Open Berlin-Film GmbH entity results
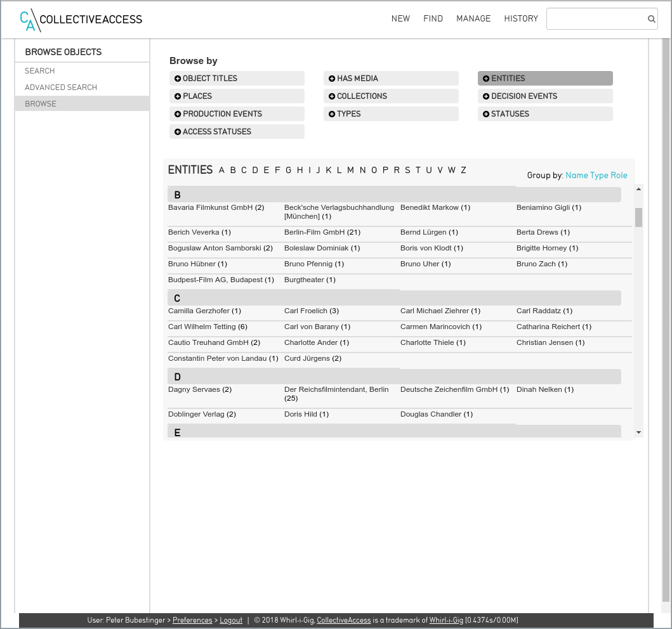The height and width of the screenshot is (629, 672). click(314, 233)
